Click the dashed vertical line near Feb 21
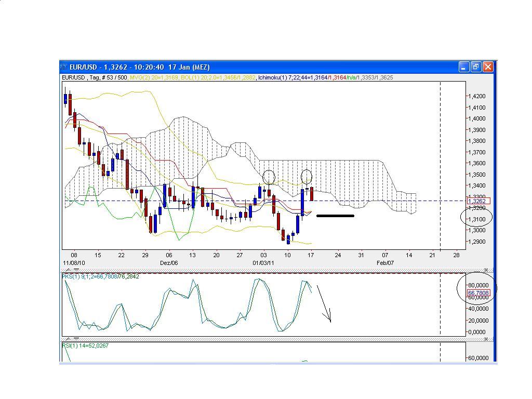 click(441, 156)
